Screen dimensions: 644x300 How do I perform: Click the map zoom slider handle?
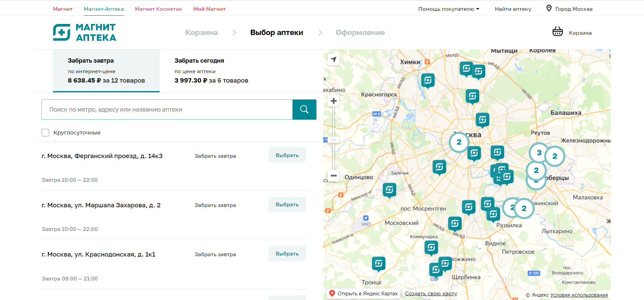(x=334, y=140)
